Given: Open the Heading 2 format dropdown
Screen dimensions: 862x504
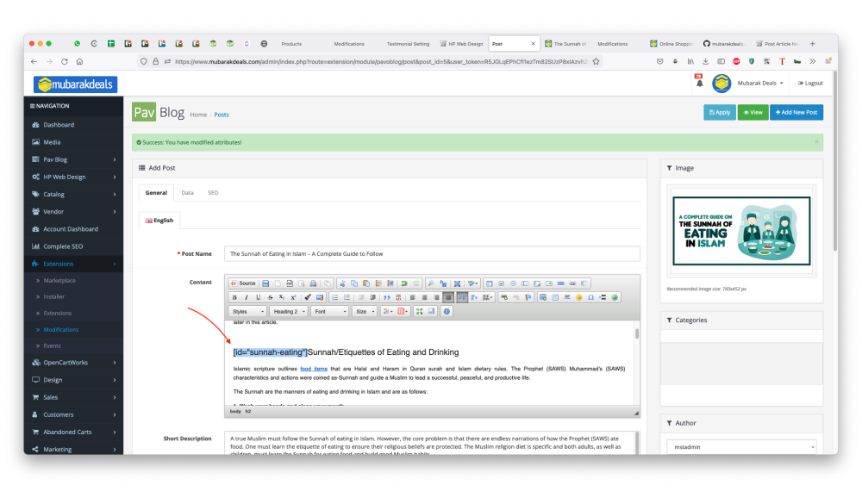Looking at the screenshot, I should pos(288,311).
